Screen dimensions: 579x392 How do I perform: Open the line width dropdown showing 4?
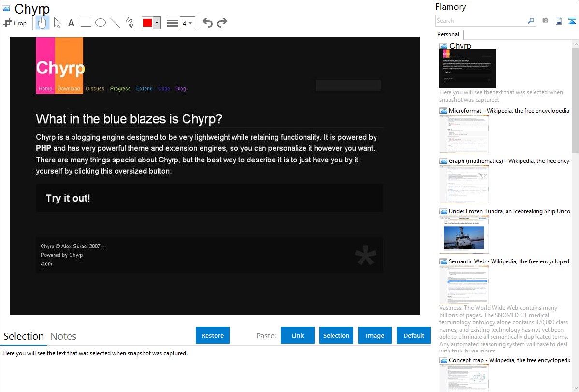click(x=187, y=23)
